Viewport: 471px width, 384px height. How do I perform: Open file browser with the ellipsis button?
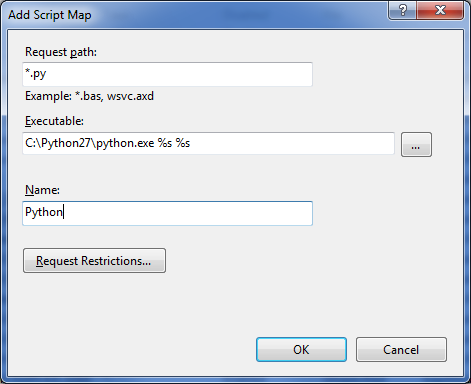416,144
